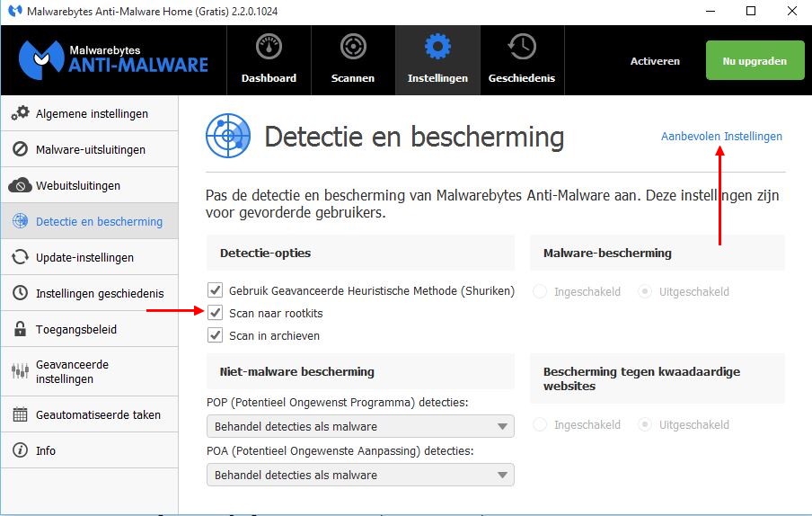This screenshot has height=516, width=812.
Task: Click the Toegangsbeleid padlock icon
Action: click(20, 330)
